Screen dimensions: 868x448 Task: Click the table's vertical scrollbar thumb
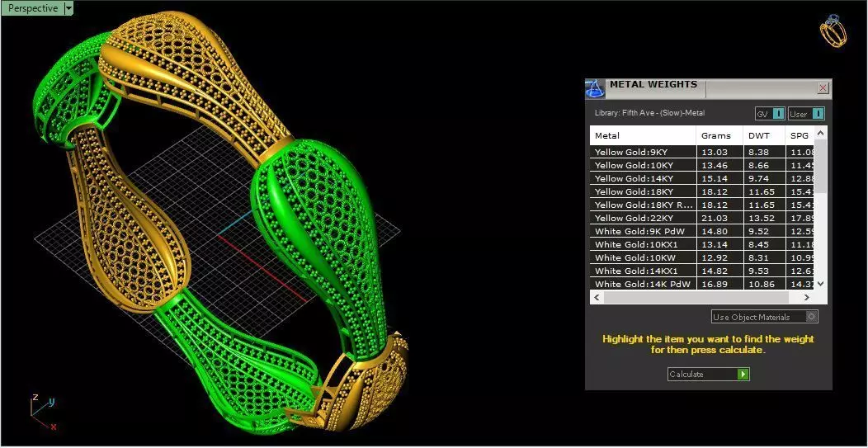point(820,166)
